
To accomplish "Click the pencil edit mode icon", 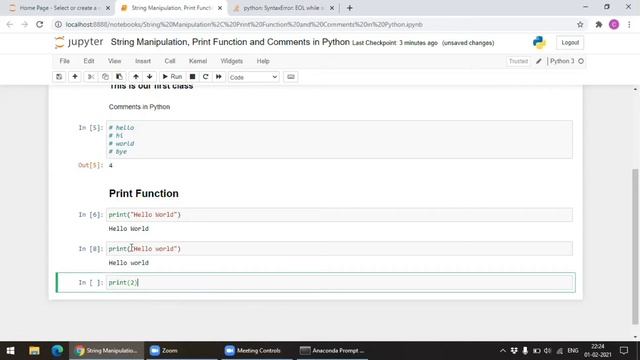I will click(539, 61).
